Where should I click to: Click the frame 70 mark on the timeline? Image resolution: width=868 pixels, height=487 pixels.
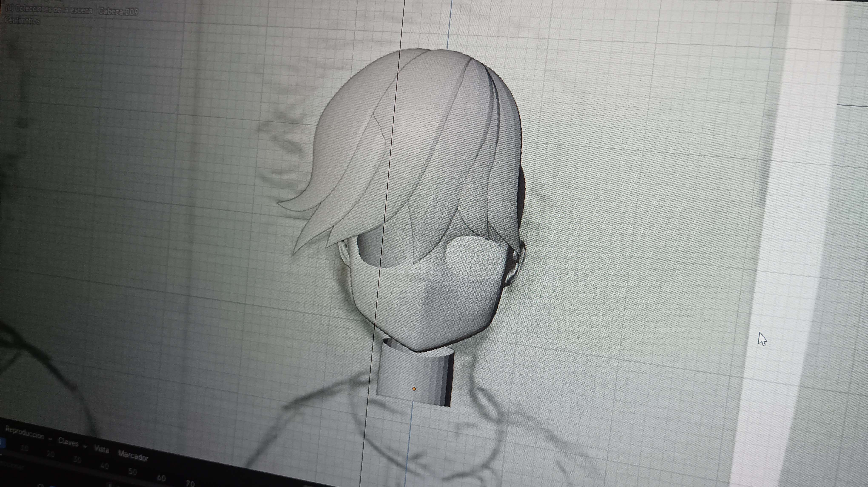(x=190, y=484)
